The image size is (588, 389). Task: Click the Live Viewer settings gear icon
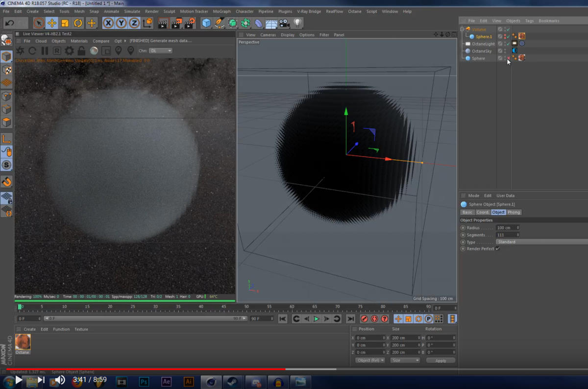point(69,51)
